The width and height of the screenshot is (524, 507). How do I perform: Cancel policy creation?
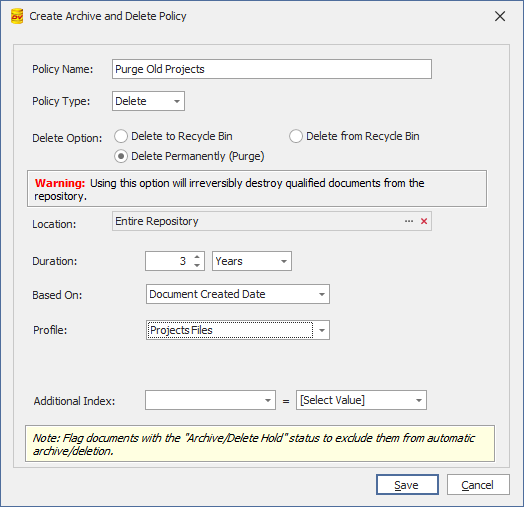(x=478, y=485)
